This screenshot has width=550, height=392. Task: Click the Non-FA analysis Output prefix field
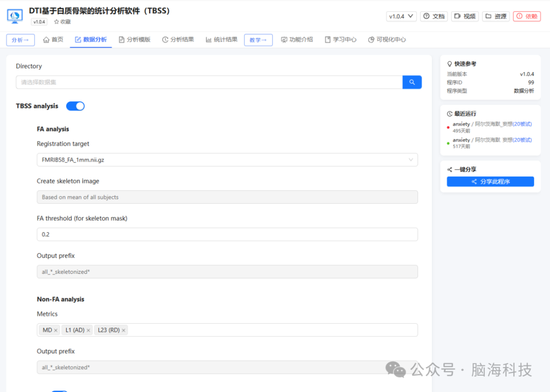coord(227,368)
